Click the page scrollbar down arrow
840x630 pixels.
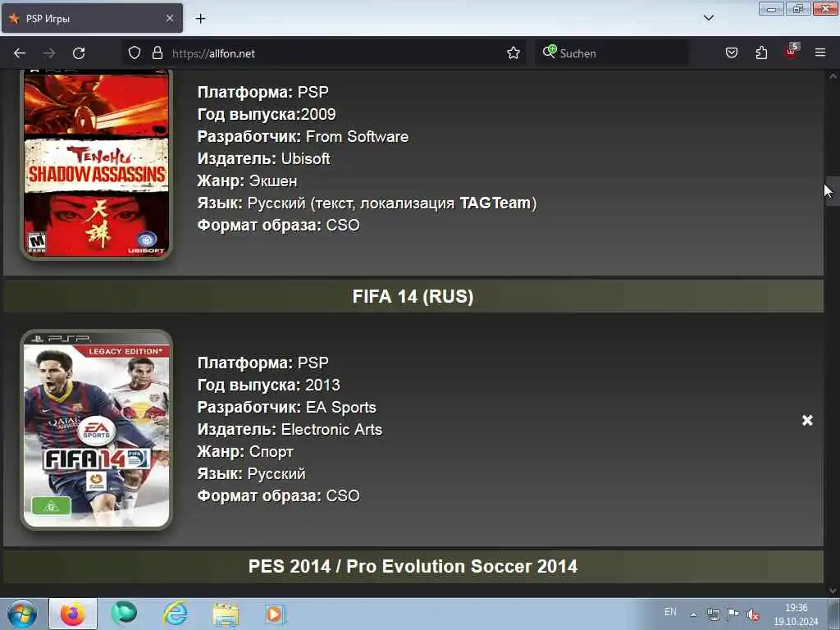tap(833, 591)
